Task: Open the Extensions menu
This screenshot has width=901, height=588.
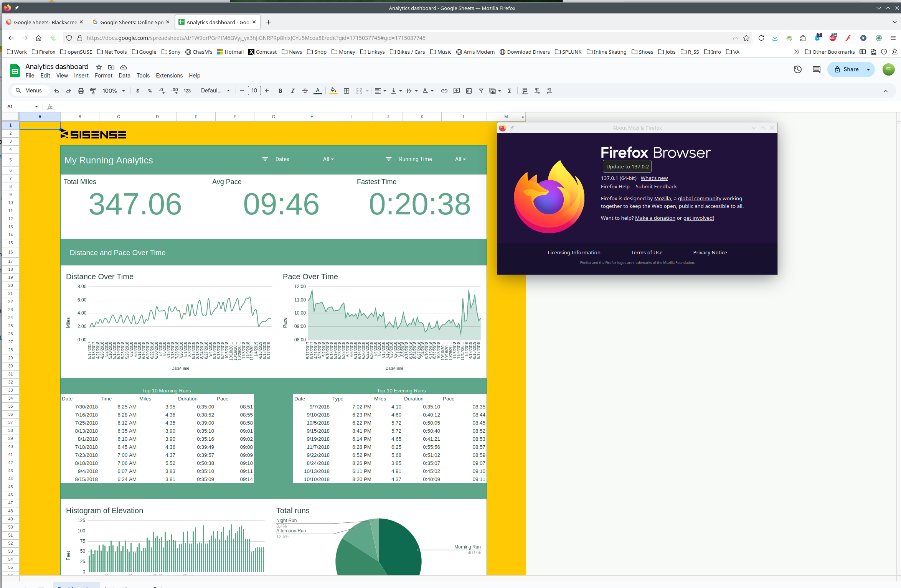Action: point(169,76)
